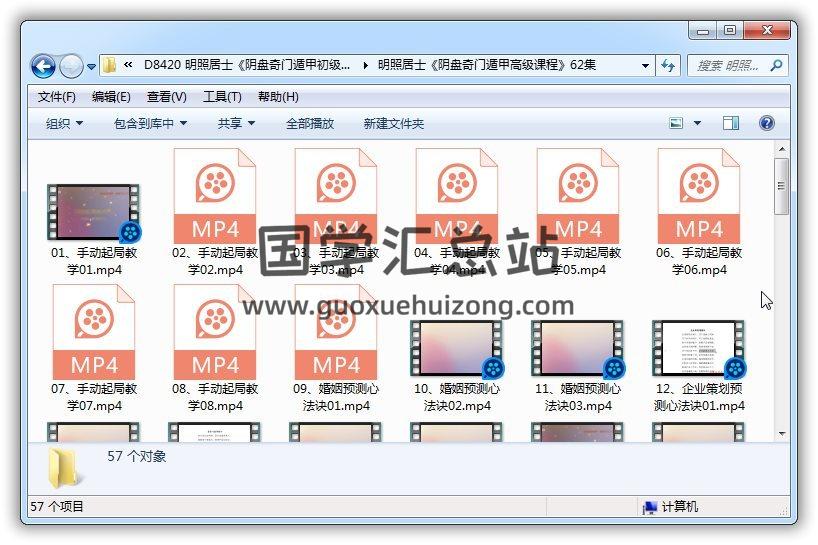Select MP4 icon for 05、手动起局教学05.mp4
Viewport: 818px width, 545px height.
pyautogui.click(x=578, y=196)
